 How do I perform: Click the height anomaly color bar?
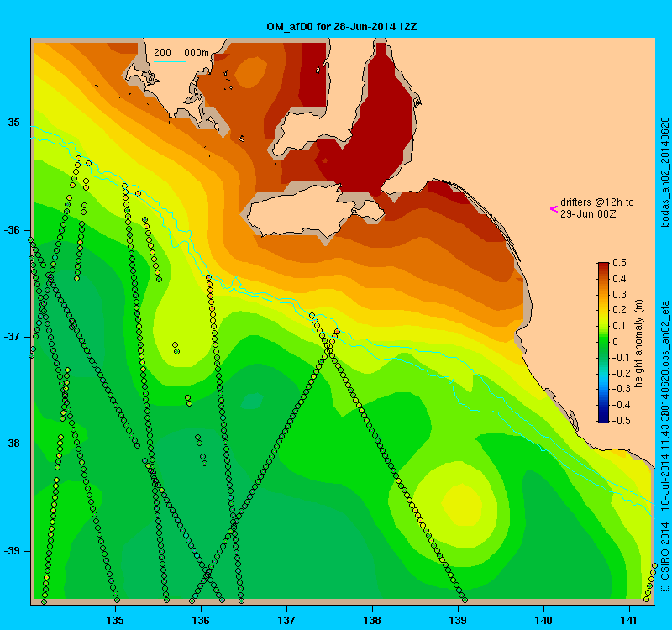tap(603, 343)
